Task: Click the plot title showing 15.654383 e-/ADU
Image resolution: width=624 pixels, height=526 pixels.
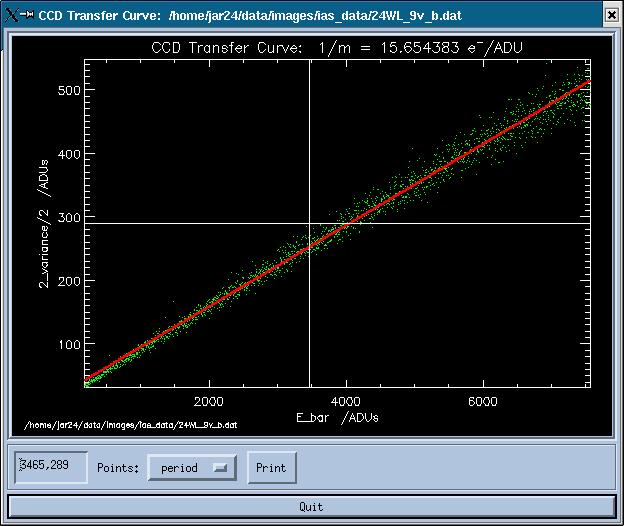Action: pos(336,48)
